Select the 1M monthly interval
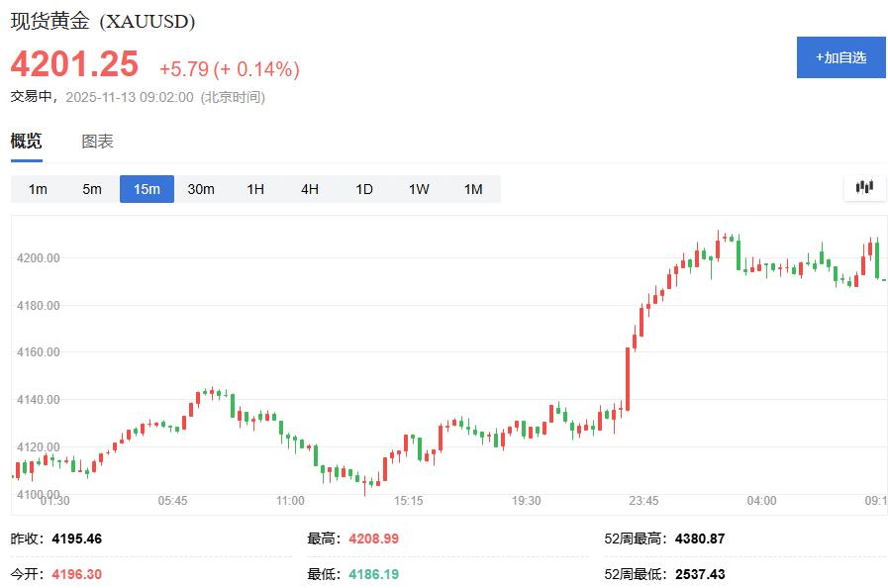Image resolution: width=888 pixels, height=588 pixels. [x=472, y=188]
